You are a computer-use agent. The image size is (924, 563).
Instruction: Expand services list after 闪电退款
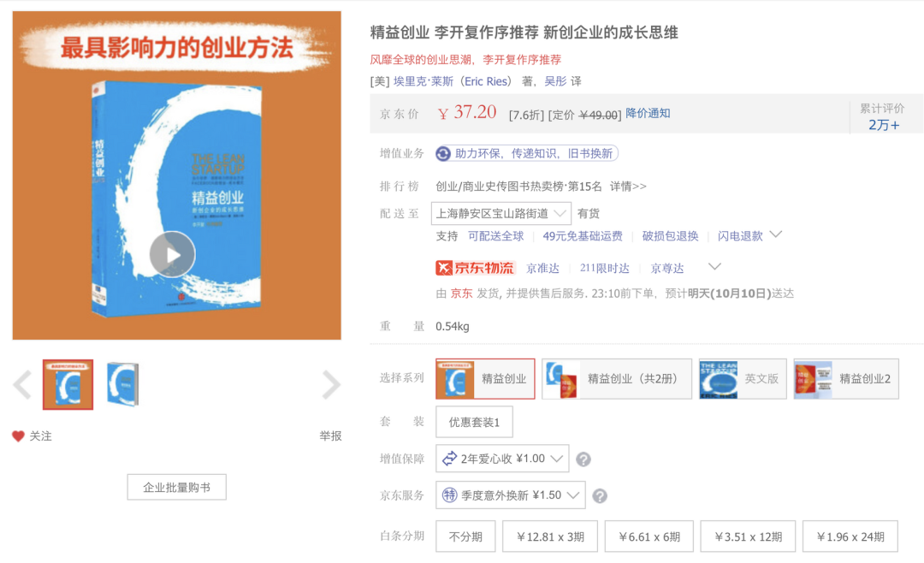click(776, 234)
